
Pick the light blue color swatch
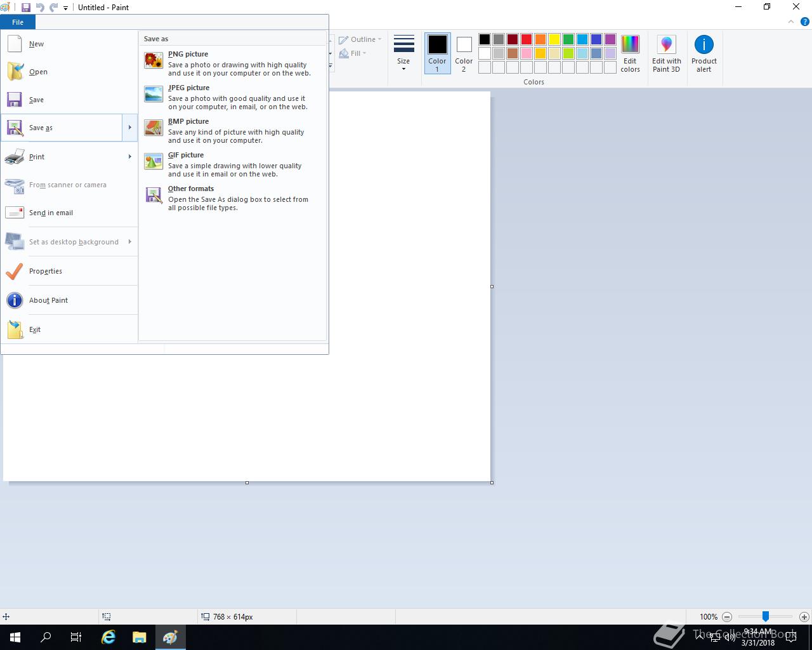point(582,53)
